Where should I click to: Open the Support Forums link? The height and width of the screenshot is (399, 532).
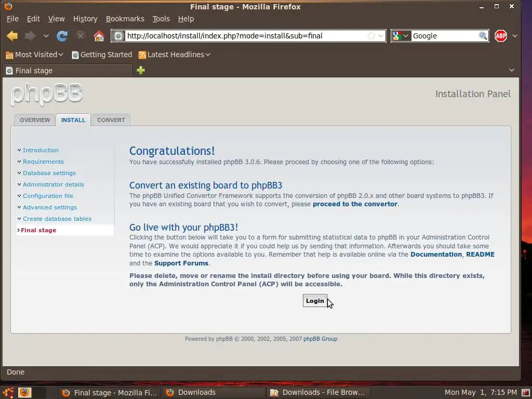click(x=181, y=263)
